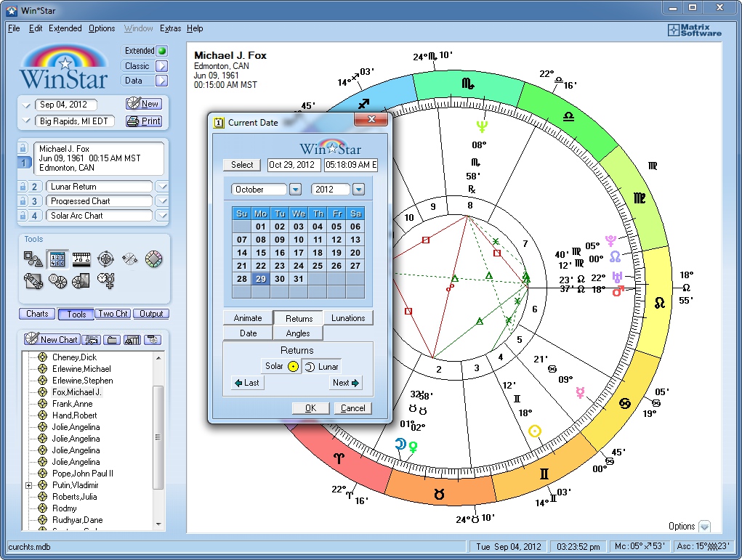Select day 15 in the calendar
Viewport: 742px width, 560px height.
point(261,253)
